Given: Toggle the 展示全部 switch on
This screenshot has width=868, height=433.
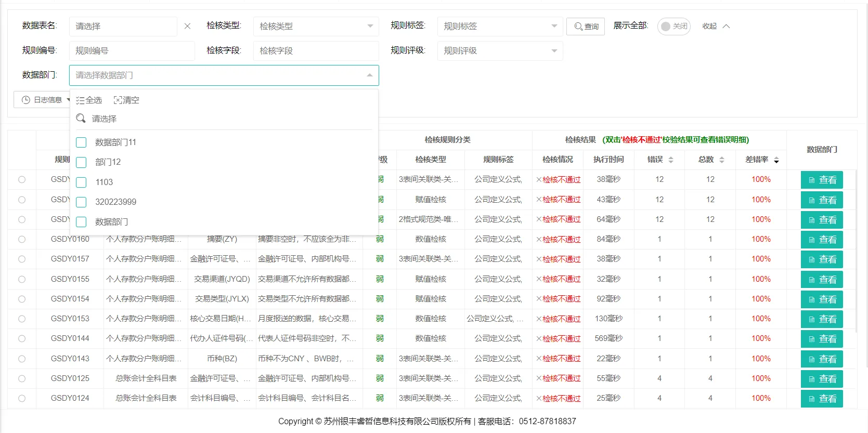Looking at the screenshot, I should pyautogui.click(x=673, y=26).
